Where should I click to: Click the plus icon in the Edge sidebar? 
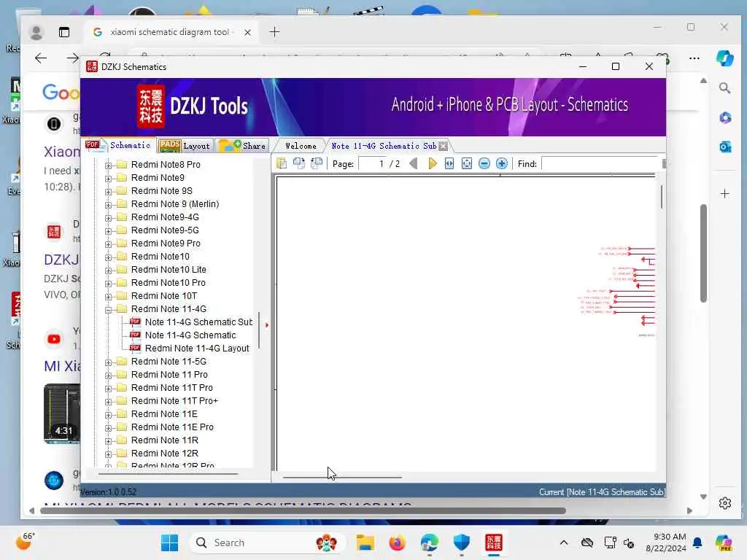724,193
